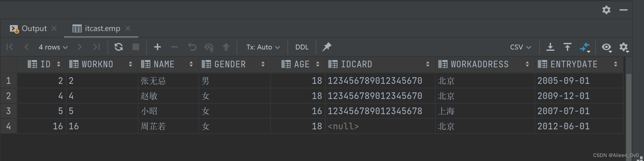Switch to the Output tab

pos(34,29)
